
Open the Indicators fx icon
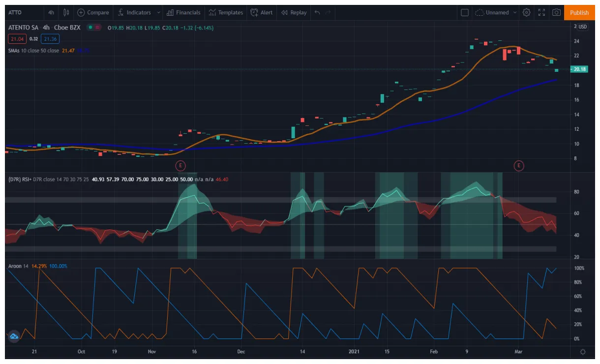coord(120,12)
